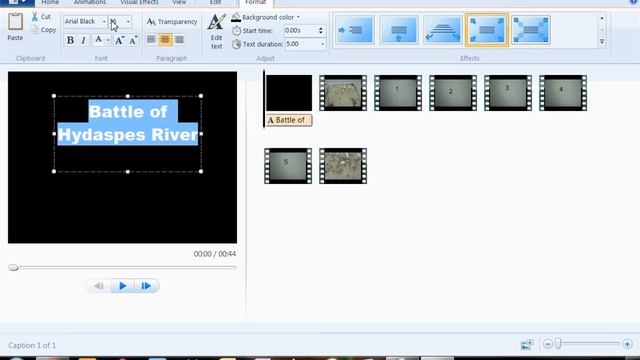Select the clip labeled 1

(398, 93)
